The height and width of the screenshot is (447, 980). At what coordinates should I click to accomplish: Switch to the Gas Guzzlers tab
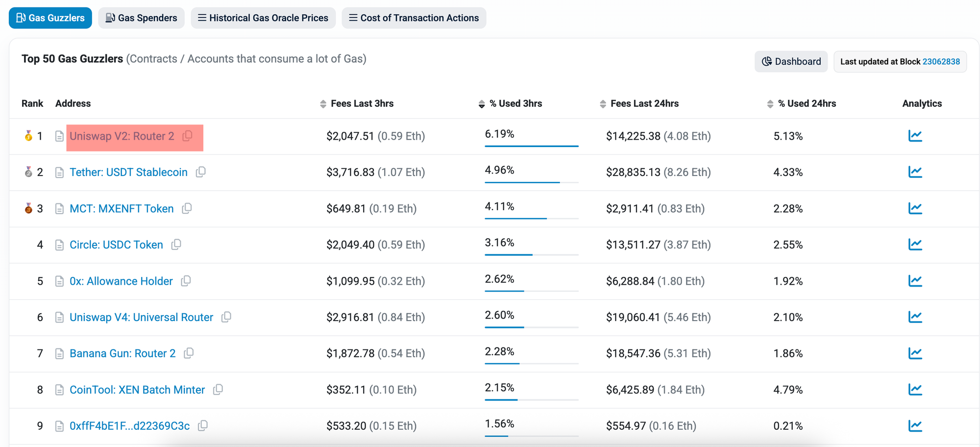[x=50, y=18]
